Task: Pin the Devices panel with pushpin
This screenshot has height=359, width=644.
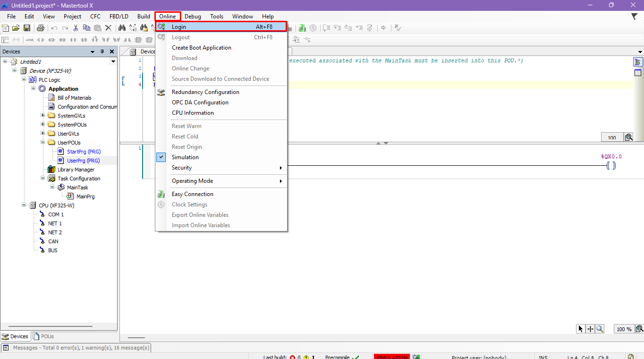Action: tap(102, 51)
